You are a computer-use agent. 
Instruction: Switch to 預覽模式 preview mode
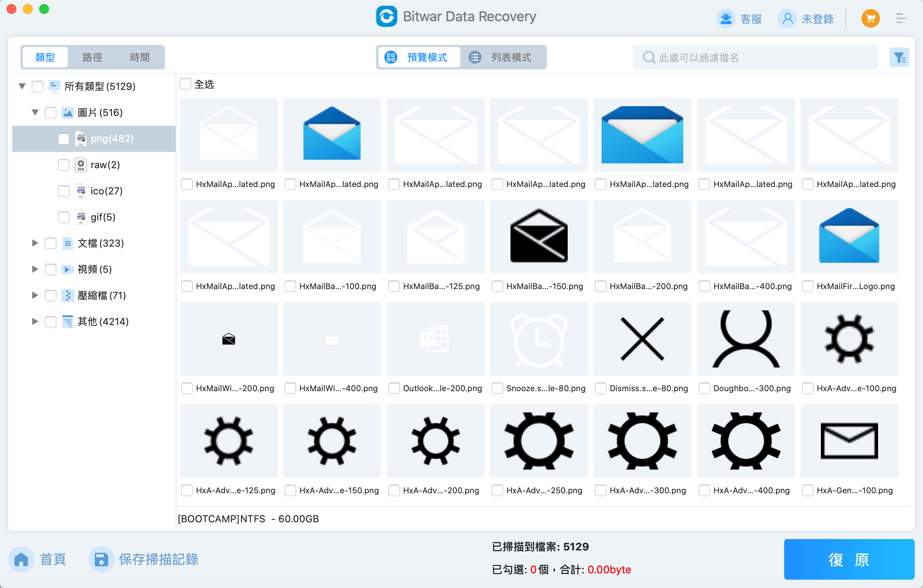tap(419, 57)
